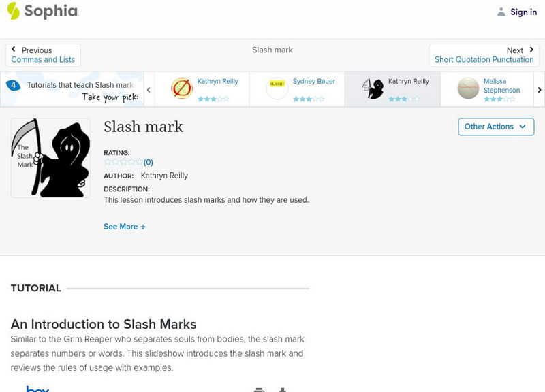Go to Previous lesson Commas and Lists
Image resolution: width=545 pixels, height=392 pixels.
pos(43,54)
